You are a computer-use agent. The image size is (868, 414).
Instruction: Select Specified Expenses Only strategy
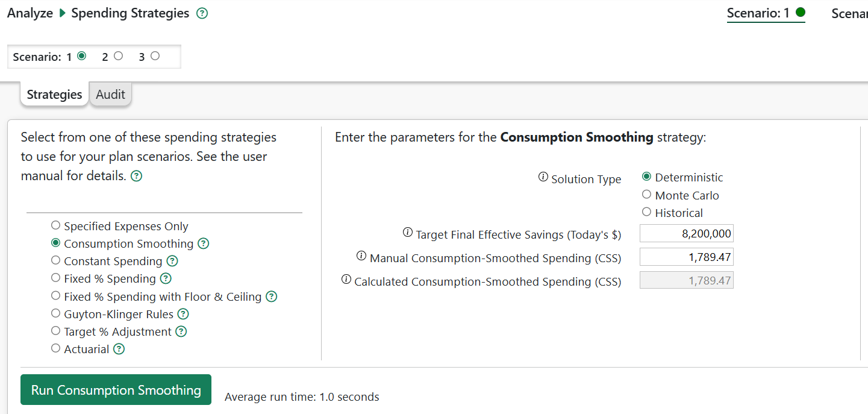click(56, 225)
